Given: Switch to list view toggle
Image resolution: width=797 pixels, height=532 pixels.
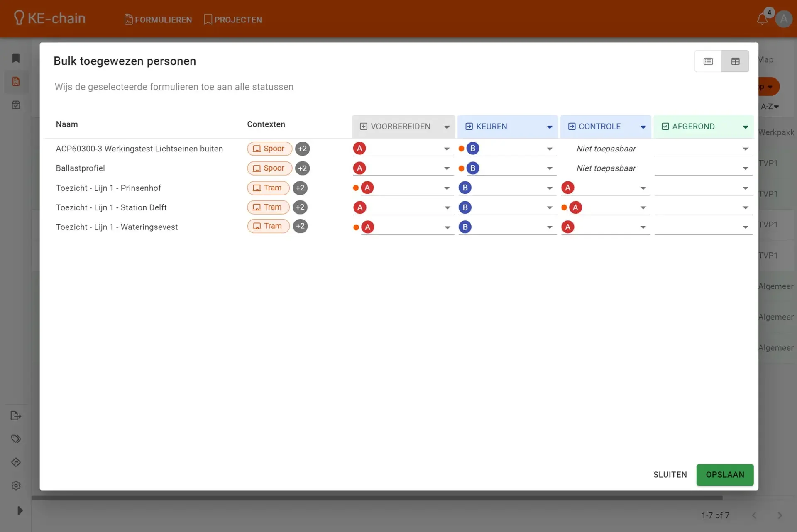Looking at the screenshot, I should click(x=708, y=61).
